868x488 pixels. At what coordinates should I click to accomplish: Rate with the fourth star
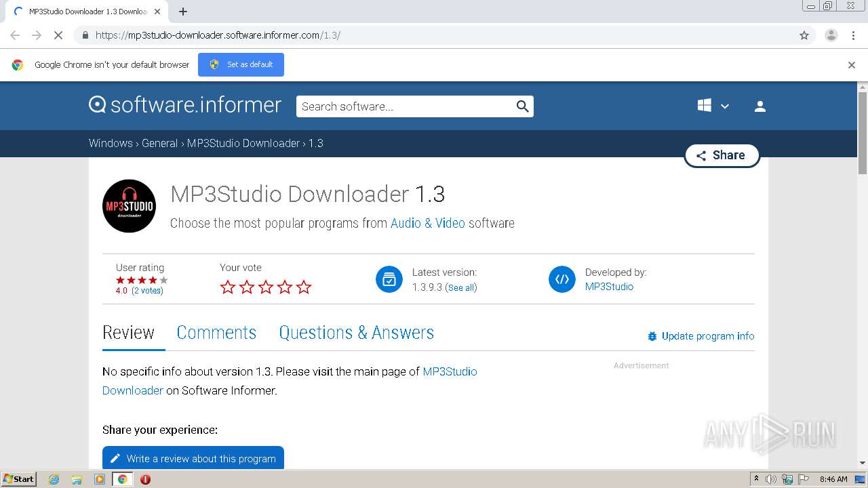(285, 287)
